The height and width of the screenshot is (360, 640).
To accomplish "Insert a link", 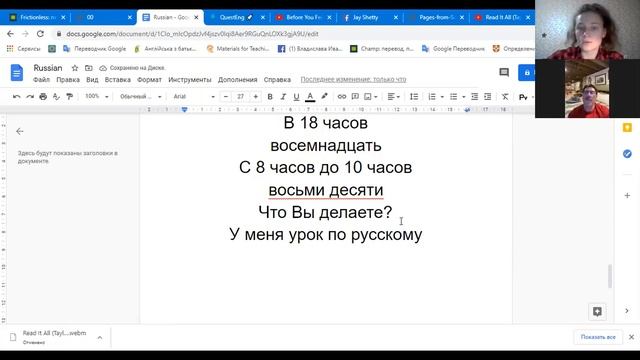I will tap(342, 97).
